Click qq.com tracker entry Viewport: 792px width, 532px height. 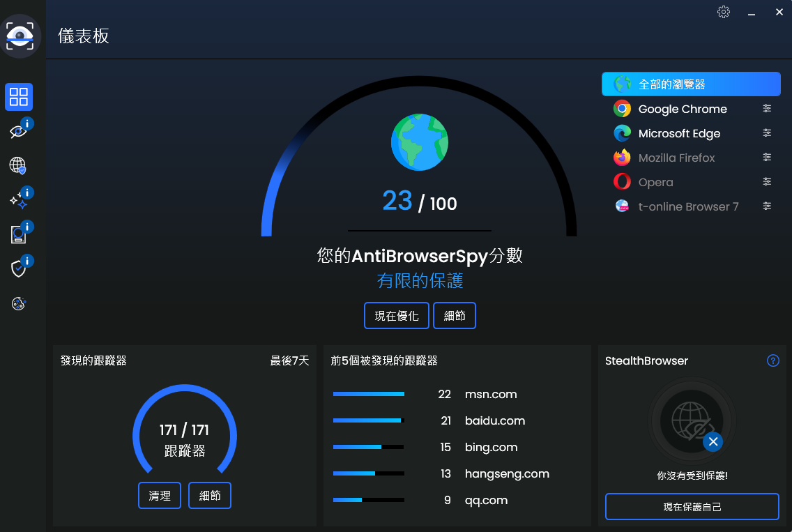point(487,500)
